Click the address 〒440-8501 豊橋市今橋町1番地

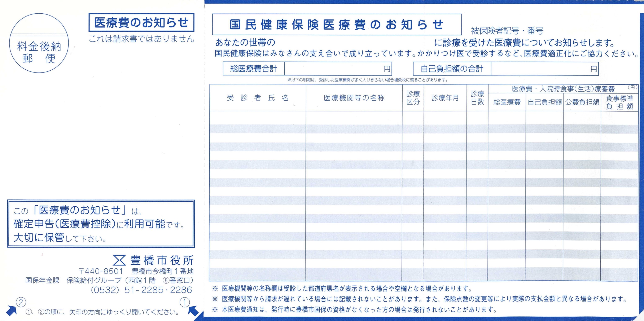[x=136, y=271]
